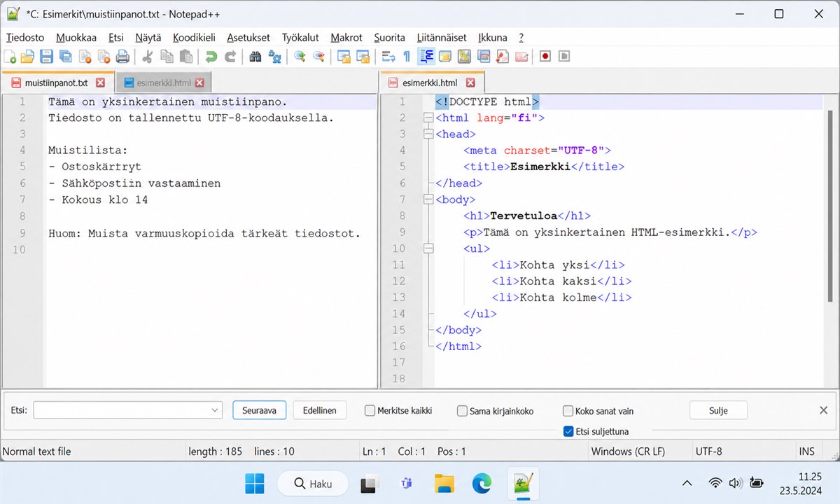This screenshot has width=840, height=504.
Task: Start macro recording with red dot icon
Action: point(545,57)
